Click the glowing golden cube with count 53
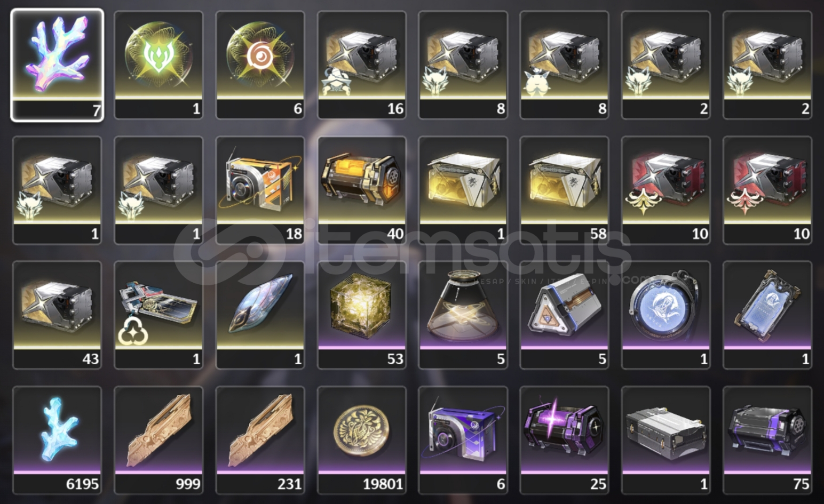 [362, 315]
